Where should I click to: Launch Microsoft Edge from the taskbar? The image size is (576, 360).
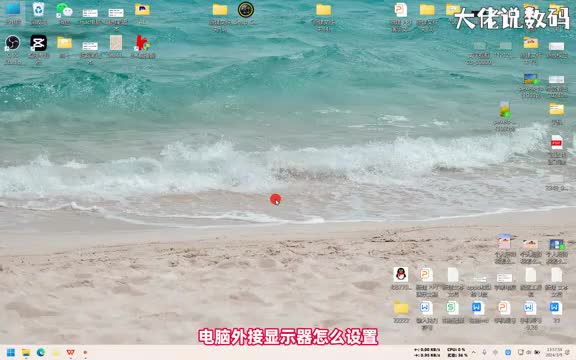click(x=41, y=353)
